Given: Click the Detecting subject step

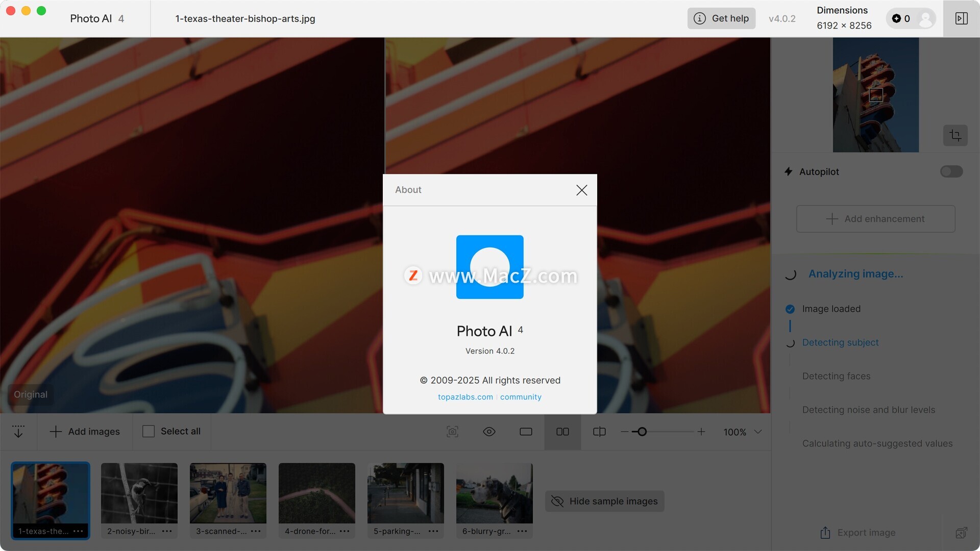Looking at the screenshot, I should (x=840, y=342).
